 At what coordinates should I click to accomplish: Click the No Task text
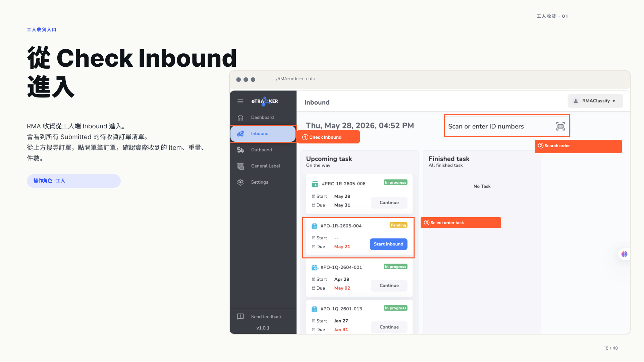click(x=482, y=186)
